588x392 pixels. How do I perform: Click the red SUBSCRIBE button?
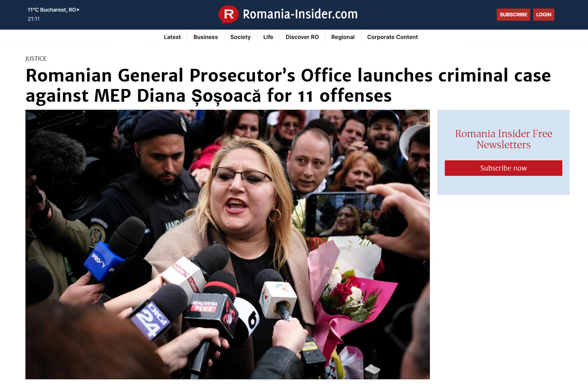tap(513, 15)
